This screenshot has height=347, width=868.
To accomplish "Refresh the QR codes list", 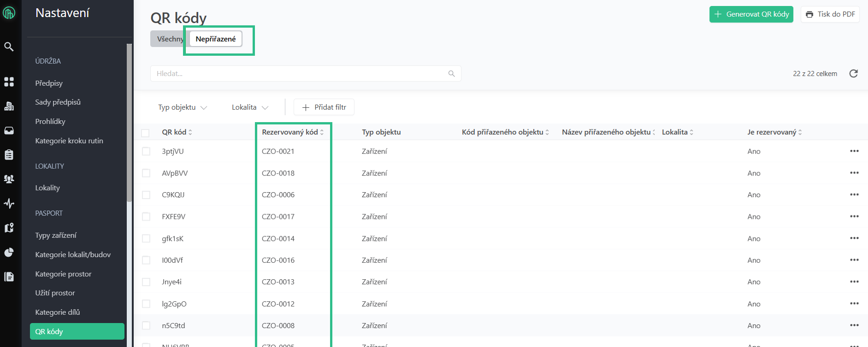I will click(x=853, y=74).
